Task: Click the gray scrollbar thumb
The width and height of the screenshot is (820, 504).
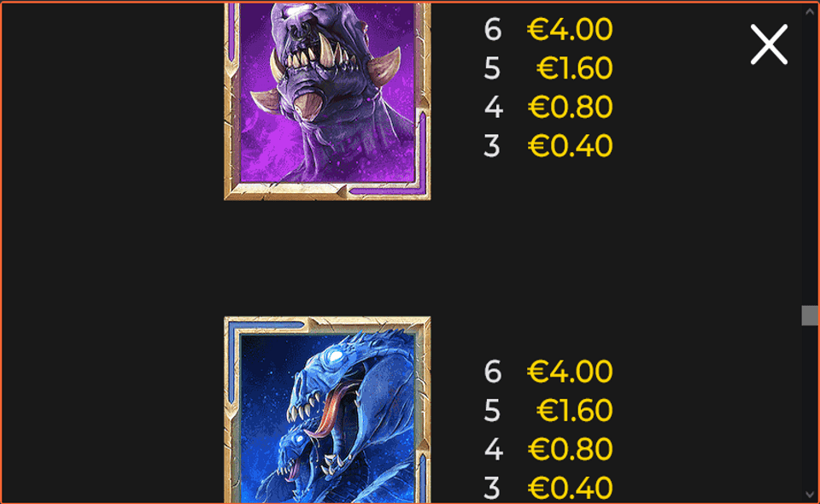Action: (x=810, y=315)
